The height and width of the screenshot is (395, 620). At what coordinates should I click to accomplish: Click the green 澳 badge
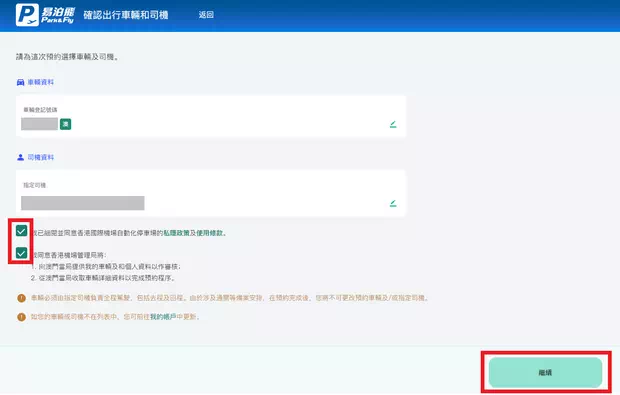coord(65,124)
